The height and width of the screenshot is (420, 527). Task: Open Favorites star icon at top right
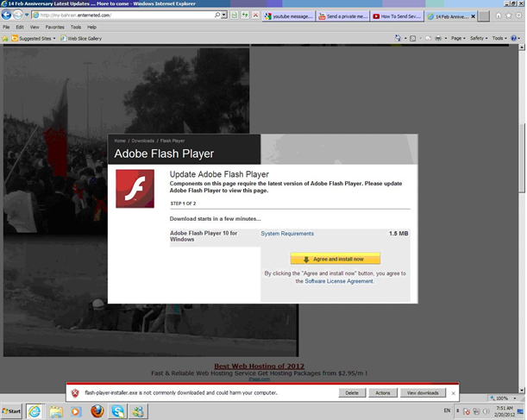coord(509,16)
